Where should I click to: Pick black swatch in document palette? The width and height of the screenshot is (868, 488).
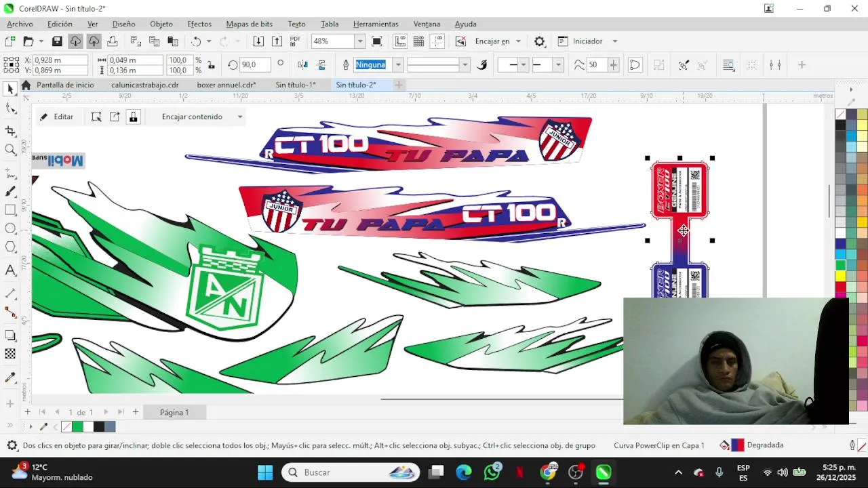99,426
